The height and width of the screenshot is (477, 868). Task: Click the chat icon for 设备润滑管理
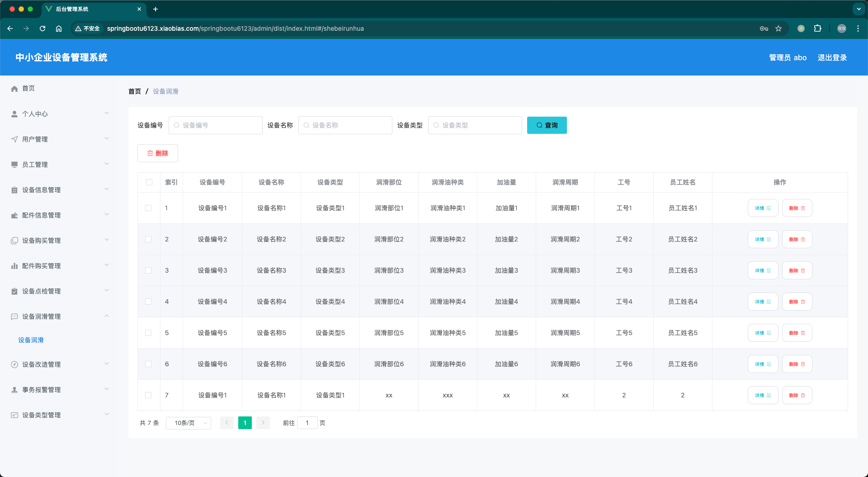click(14, 316)
